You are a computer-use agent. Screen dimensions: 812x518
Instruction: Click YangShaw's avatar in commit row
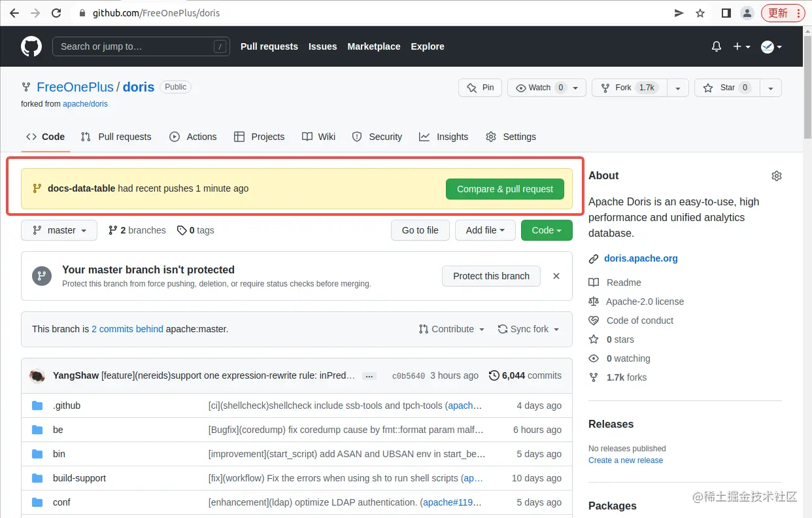point(37,375)
